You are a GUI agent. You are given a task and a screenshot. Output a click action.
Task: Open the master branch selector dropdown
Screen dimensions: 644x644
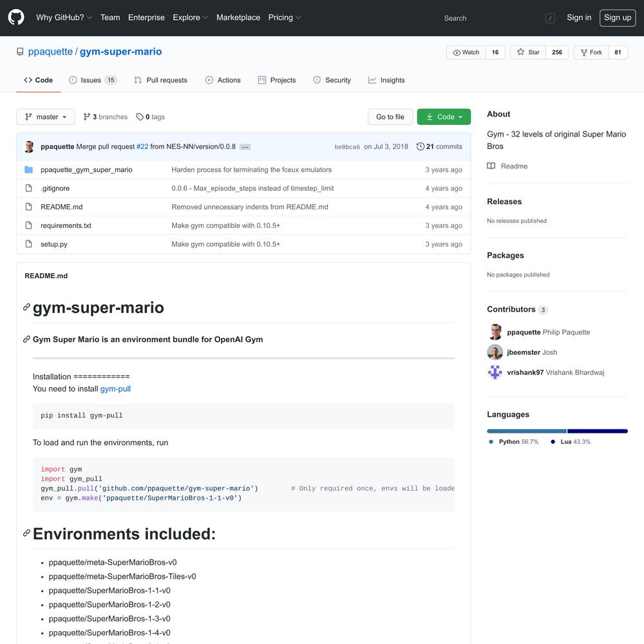coord(46,117)
